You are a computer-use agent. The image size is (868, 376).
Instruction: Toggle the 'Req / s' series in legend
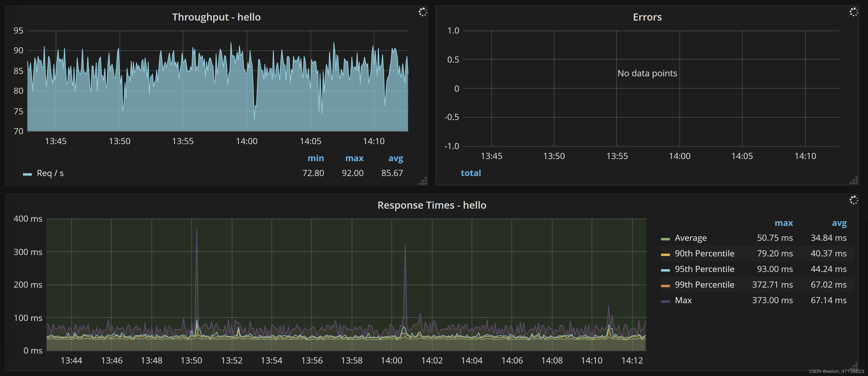(50, 173)
